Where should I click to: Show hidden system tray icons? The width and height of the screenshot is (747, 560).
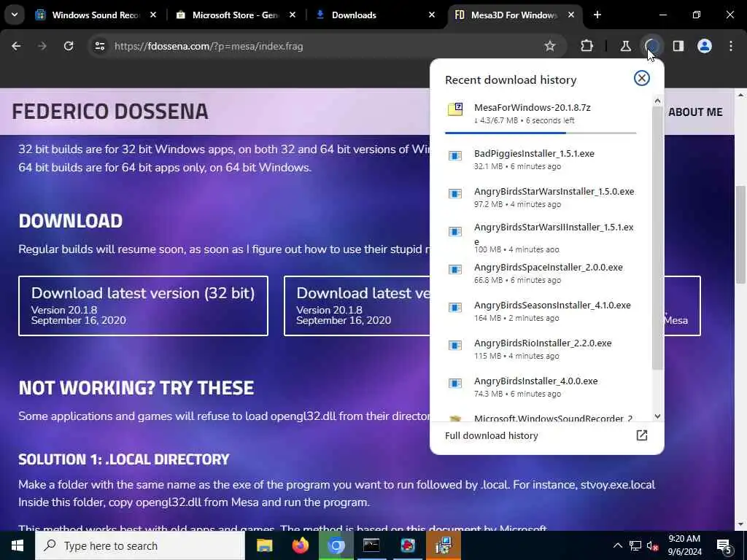[x=617, y=545]
